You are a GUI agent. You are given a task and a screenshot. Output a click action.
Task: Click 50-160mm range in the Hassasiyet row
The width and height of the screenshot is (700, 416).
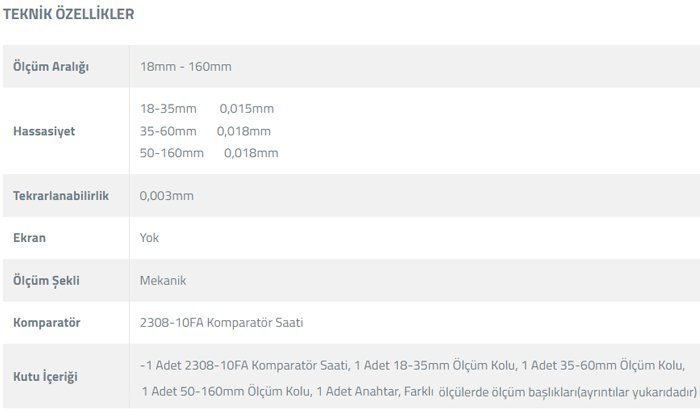coord(172,153)
